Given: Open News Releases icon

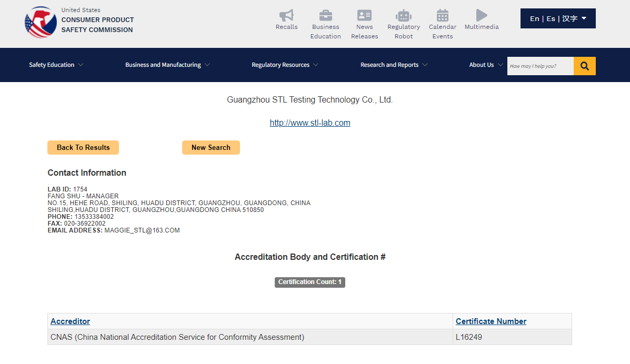Looking at the screenshot, I should pyautogui.click(x=364, y=16).
